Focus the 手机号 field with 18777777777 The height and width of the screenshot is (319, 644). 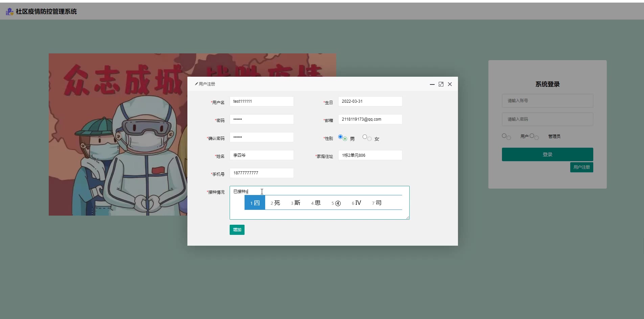pos(262,173)
